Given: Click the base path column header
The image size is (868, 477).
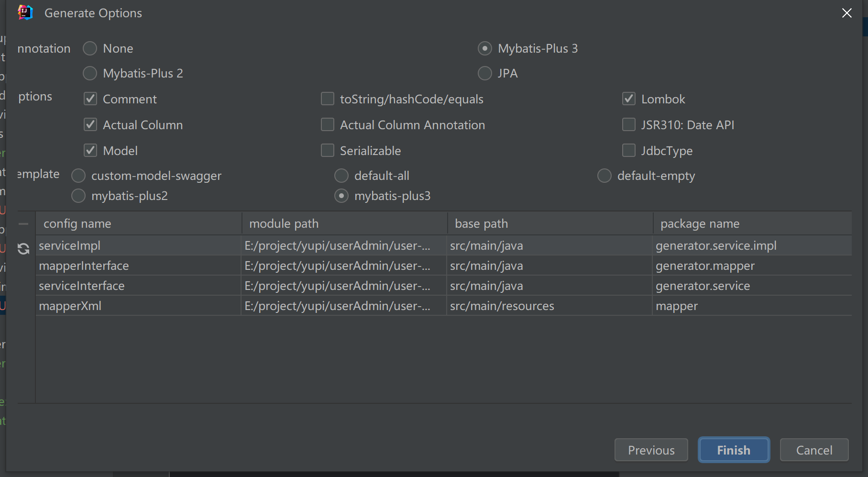Looking at the screenshot, I should coord(550,224).
